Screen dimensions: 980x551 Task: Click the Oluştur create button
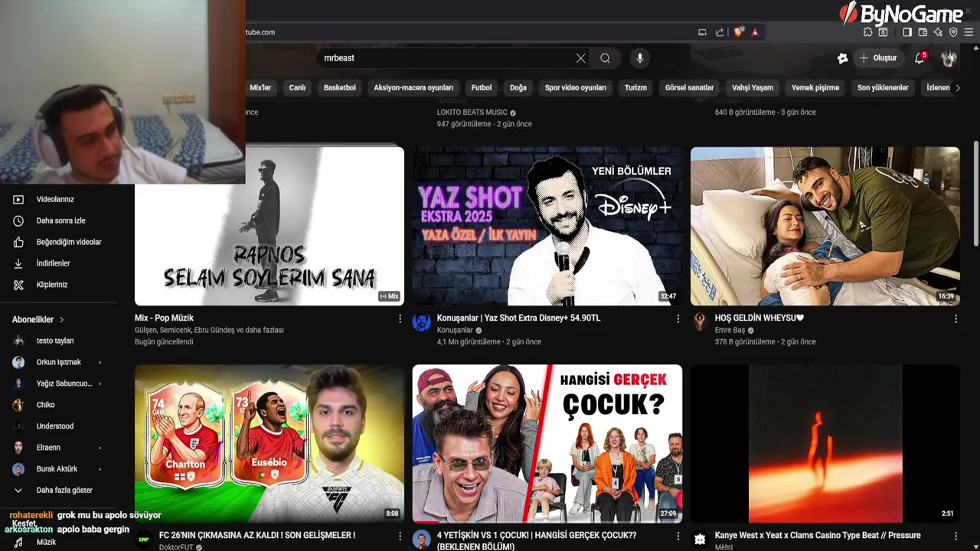pyautogui.click(x=877, y=58)
